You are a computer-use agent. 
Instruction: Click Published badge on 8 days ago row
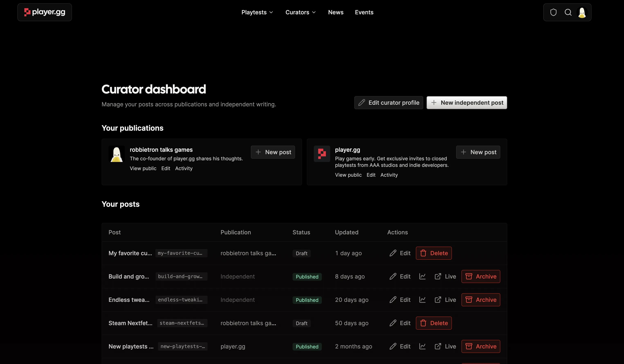coord(307,277)
